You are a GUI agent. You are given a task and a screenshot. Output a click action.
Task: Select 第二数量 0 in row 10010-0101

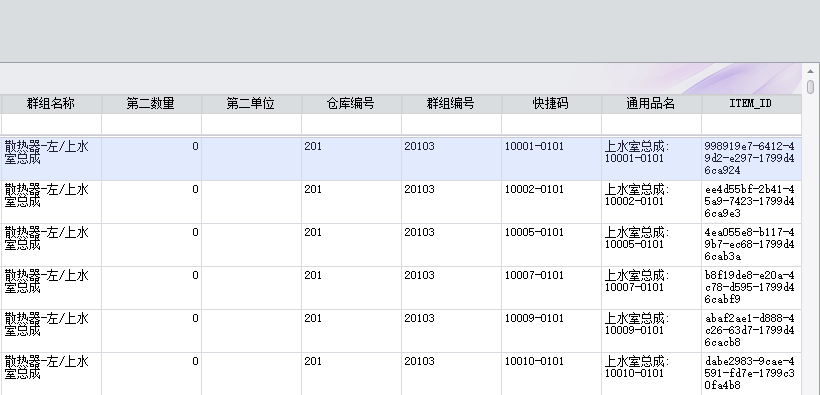(151, 374)
